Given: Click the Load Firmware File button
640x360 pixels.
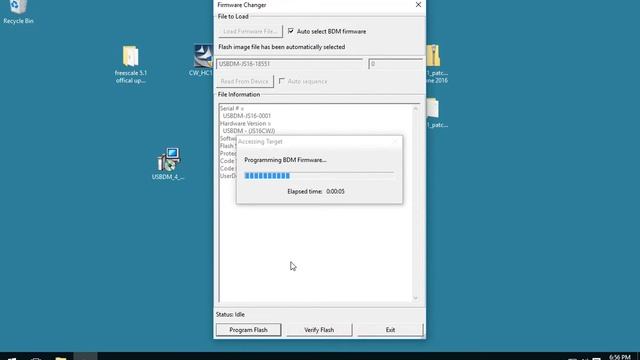Looking at the screenshot, I should click(250, 31).
